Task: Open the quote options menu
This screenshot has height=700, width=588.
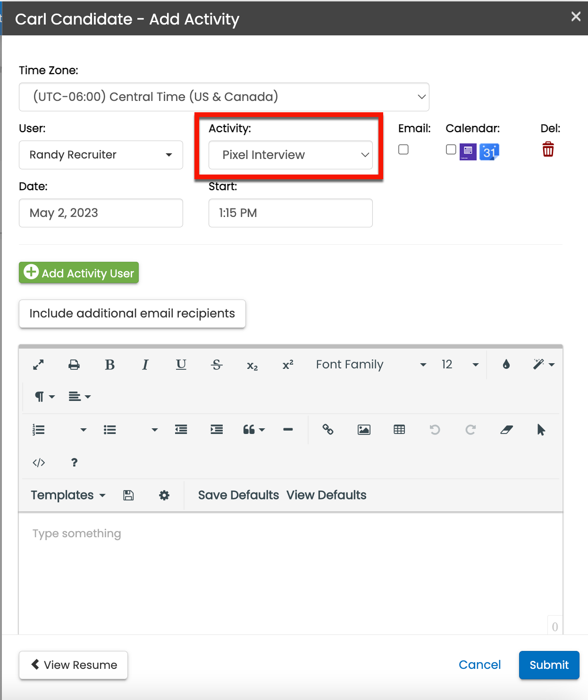Action: pos(254,429)
